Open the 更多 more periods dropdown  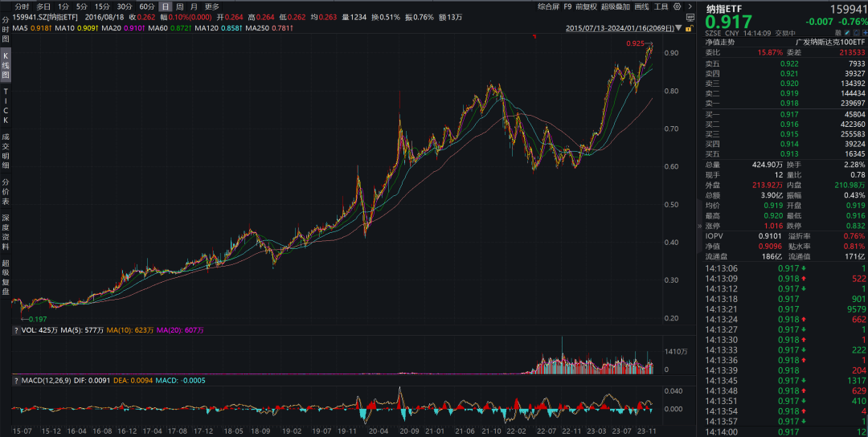212,6
